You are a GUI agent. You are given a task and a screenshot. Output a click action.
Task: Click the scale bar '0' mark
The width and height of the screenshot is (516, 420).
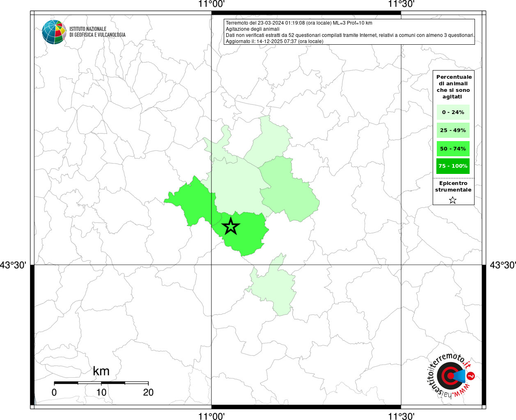[x=54, y=392]
